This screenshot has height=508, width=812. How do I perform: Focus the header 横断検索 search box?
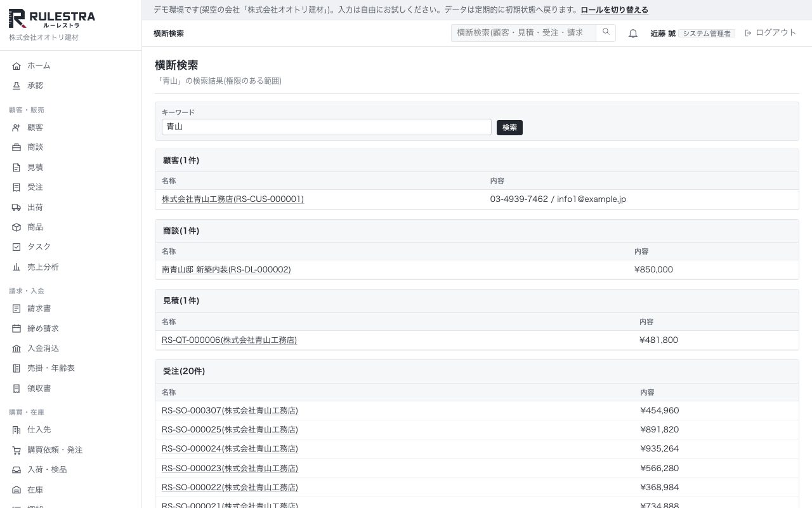(524, 32)
